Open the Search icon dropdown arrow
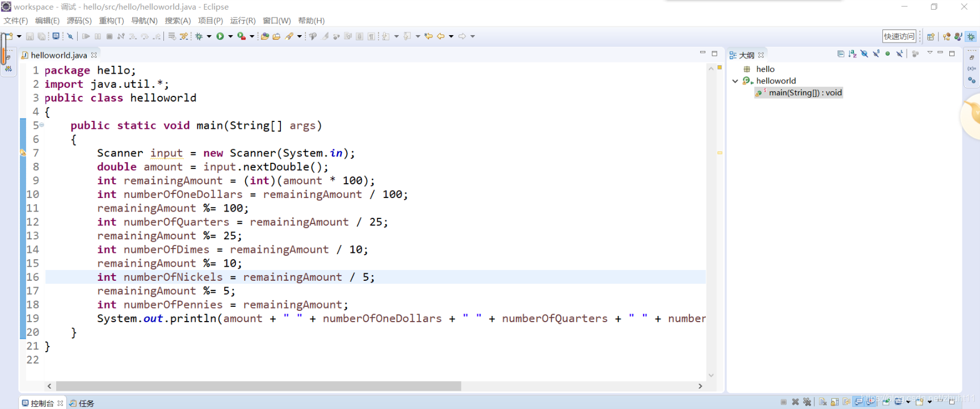 300,36
